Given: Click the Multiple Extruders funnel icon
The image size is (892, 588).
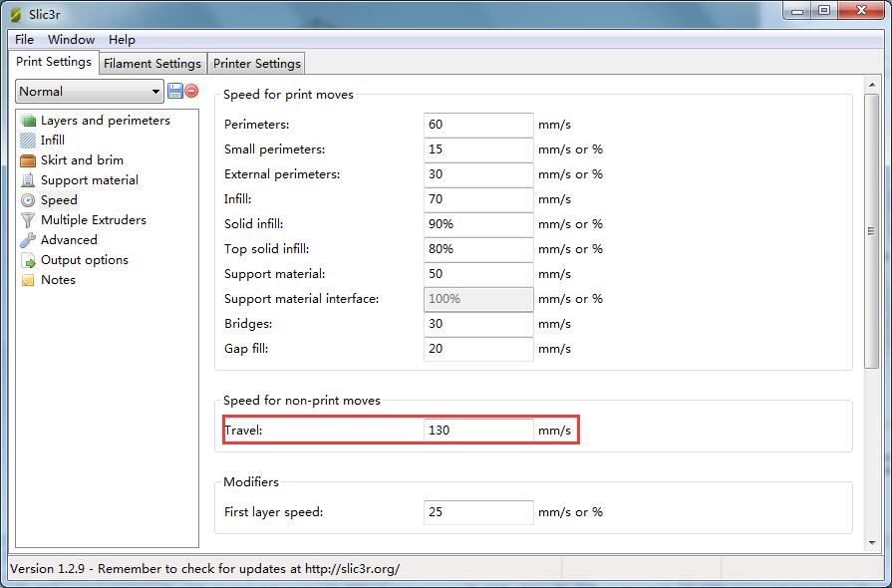Looking at the screenshot, I should click(28, 220).
